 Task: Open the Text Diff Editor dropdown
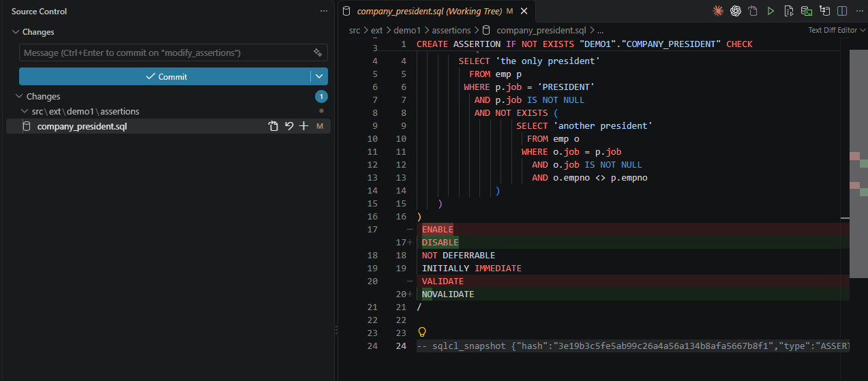coord(837,30)
